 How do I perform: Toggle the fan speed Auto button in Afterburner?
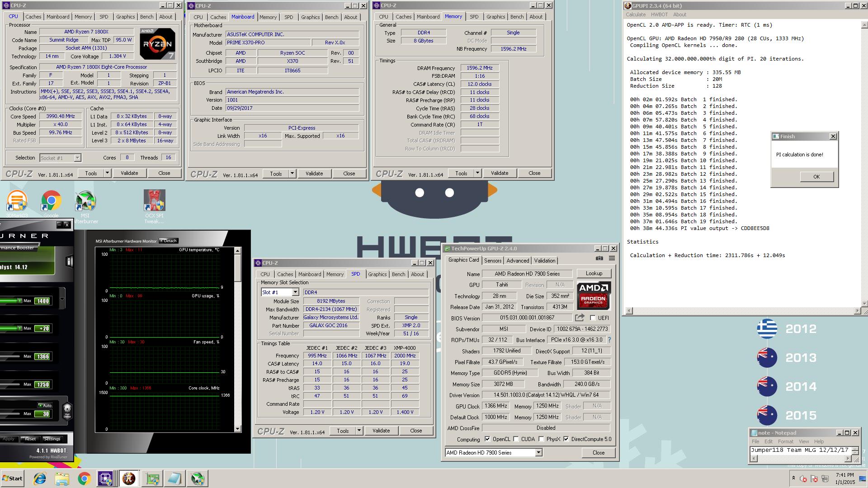(45, 405)
